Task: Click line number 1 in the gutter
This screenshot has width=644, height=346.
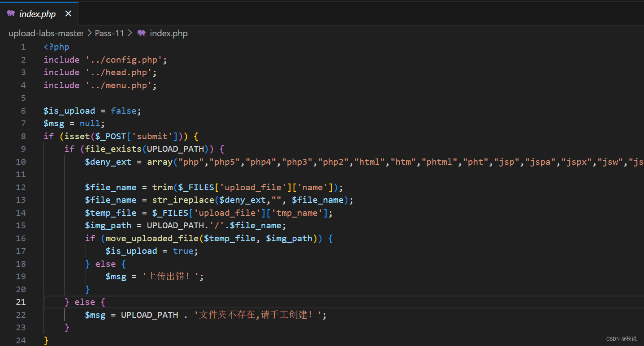Action: pos(23,47)
